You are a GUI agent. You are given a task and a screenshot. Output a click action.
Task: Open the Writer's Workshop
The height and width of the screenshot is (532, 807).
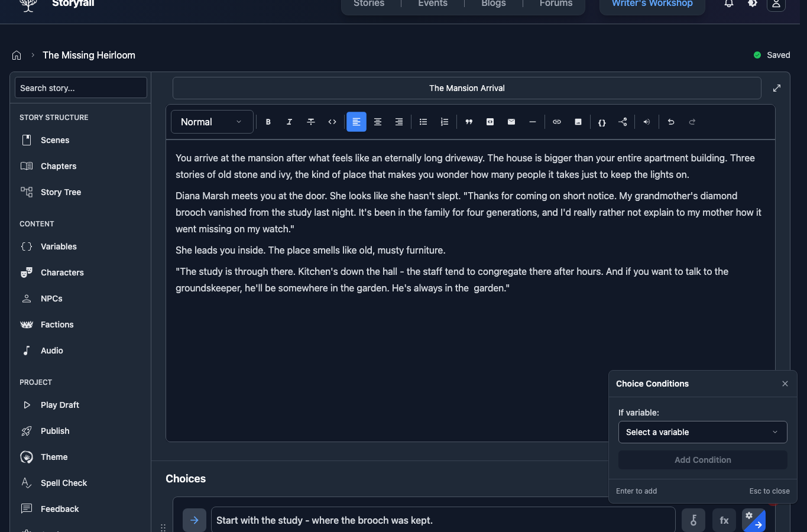[x=652, y=4]
